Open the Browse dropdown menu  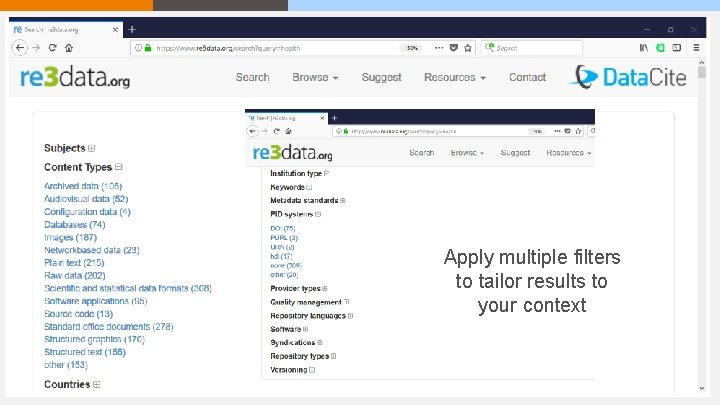point(315,77)
